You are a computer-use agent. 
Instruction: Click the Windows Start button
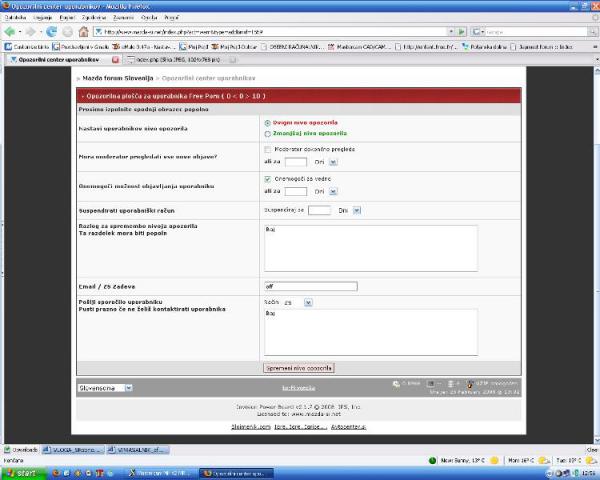(x=22, y=471)
